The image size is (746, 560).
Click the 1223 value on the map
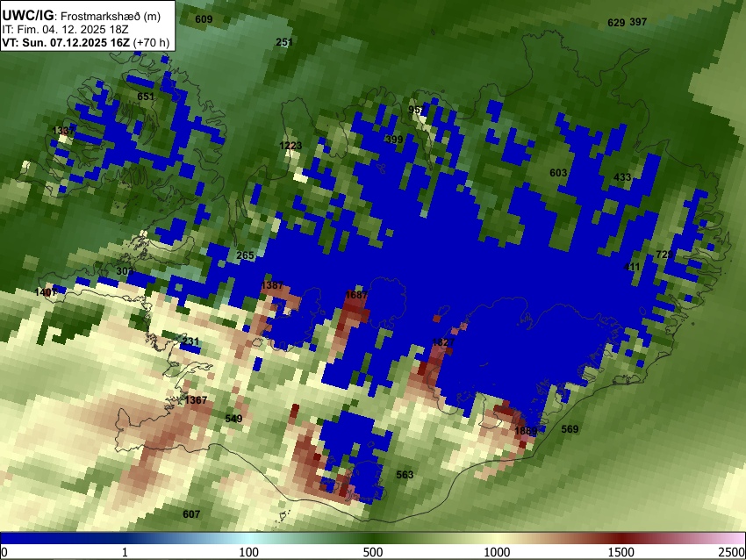291,146
